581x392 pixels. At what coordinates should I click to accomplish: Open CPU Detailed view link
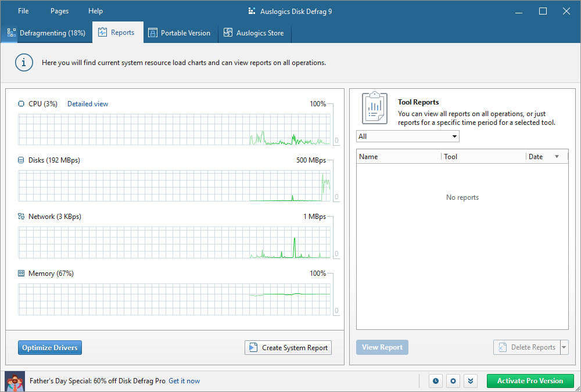(88, 104)
